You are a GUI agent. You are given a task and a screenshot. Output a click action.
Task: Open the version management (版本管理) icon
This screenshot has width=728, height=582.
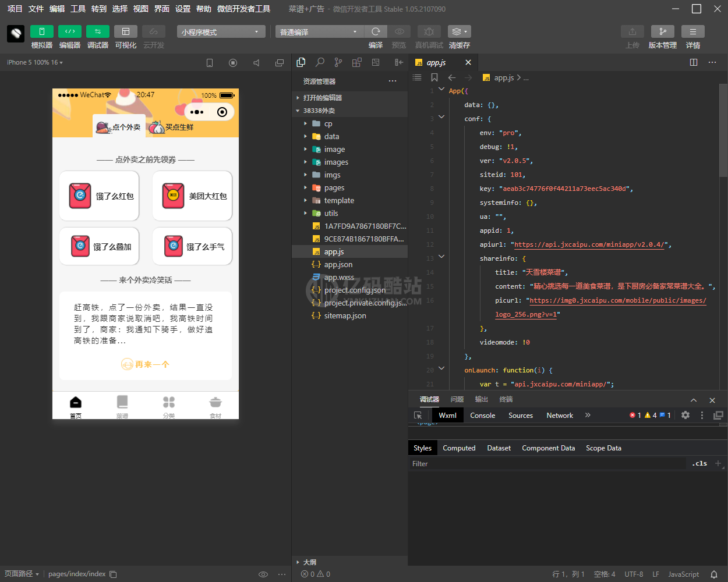click(663, 31)
